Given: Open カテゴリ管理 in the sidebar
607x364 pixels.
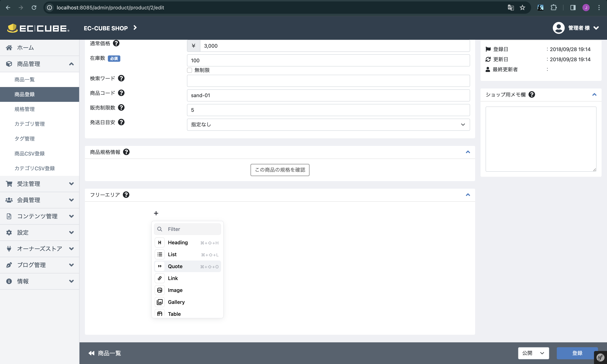Looking at the screenshot, I should (x=40, y=124).
